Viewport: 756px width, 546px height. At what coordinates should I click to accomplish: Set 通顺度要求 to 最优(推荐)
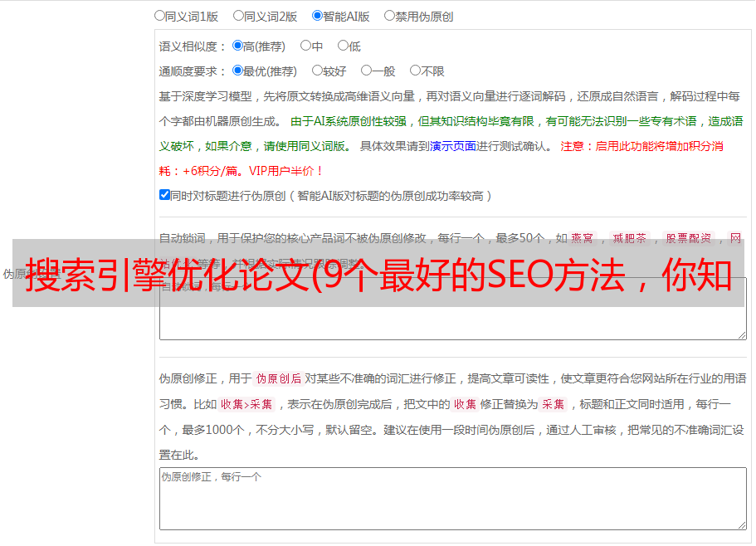tap(237, 71)
